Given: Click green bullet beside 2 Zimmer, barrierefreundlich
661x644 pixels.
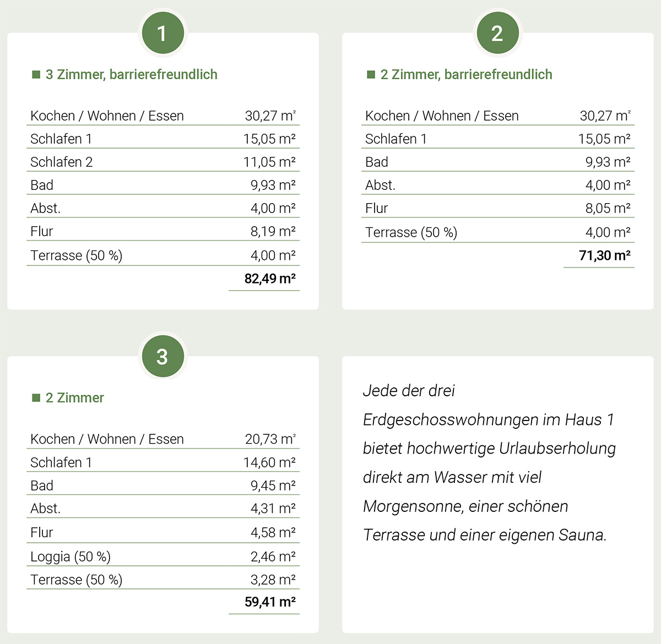Looking at the screenshot, I should tap(371, 74).
